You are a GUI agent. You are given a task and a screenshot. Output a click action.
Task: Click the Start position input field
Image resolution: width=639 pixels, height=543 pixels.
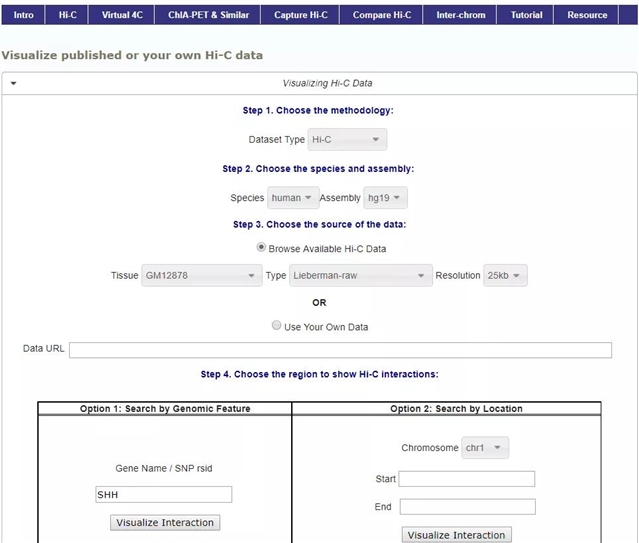coord(467,479)
